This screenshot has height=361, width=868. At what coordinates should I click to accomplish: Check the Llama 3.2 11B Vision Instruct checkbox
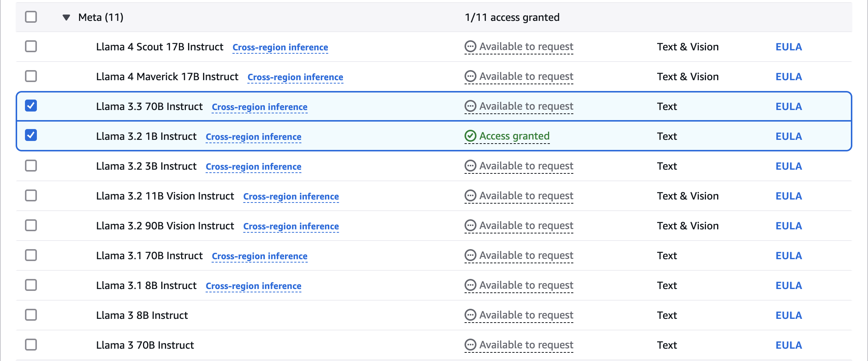[x=31, y=195]
